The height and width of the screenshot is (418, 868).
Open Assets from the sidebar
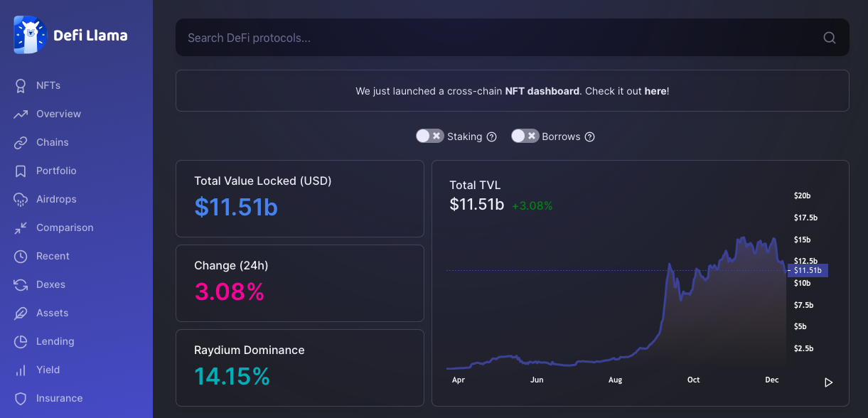pyautogui.click(x=53, y=313)
